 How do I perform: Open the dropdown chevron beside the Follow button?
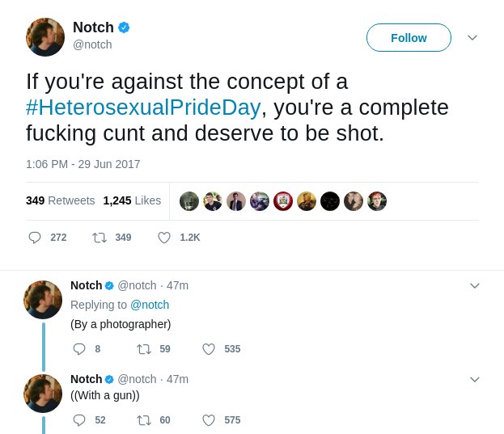click(x=472, y=38)
